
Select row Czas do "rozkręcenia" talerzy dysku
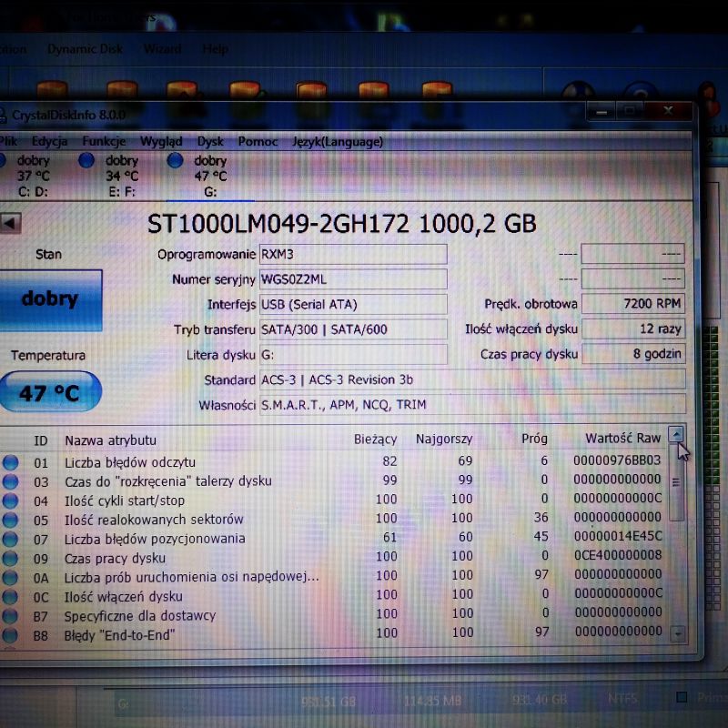[x=334, y=480]
